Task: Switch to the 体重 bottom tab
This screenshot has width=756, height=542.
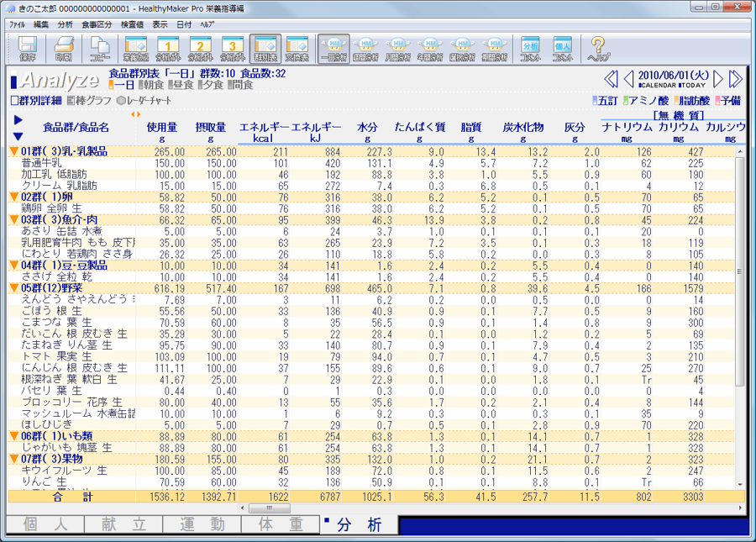Action: [x=281, y=524]
